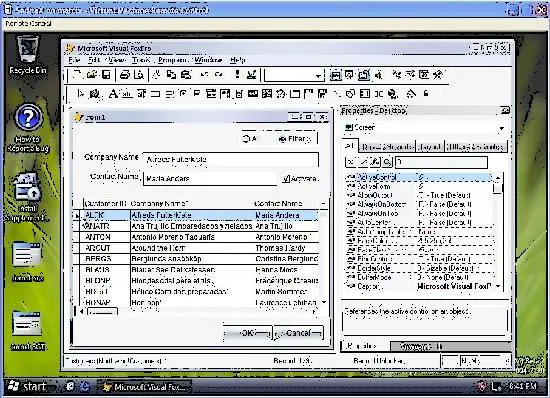The height and width of the screenshot is (398, 550).
Task: Click the Properties list vertical scrollbar thumb
Action: [497, 188]
